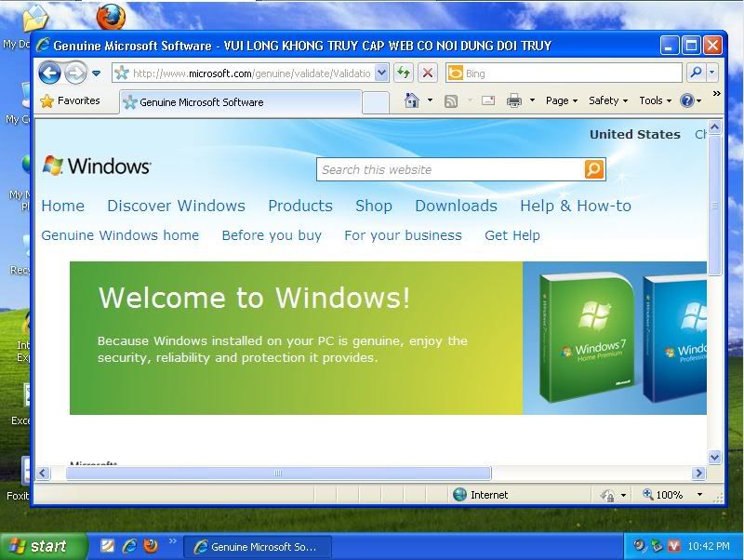
Task: Click the zoom magnifier icon in status bar
Action: tap(647, 494)
